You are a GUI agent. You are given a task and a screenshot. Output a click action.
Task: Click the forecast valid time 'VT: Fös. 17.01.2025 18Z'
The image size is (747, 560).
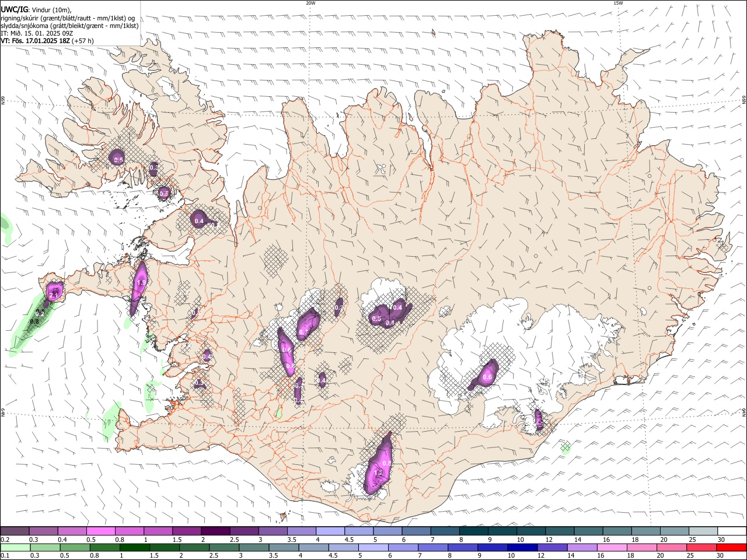click(36, 41)
